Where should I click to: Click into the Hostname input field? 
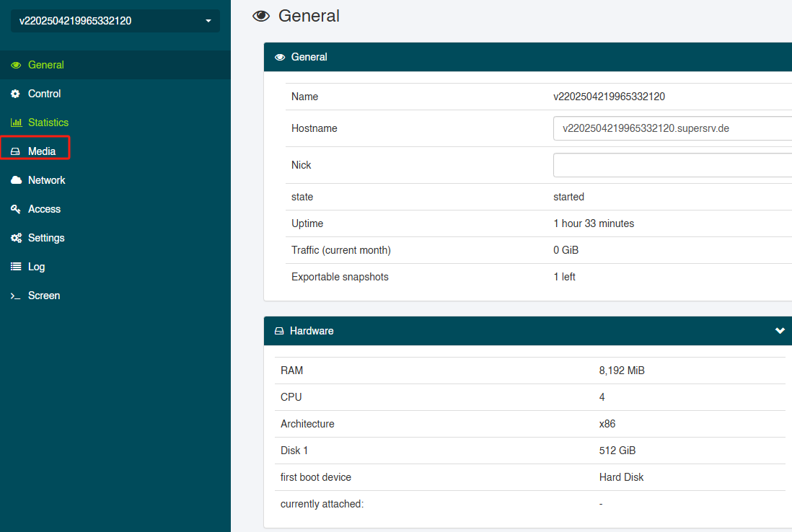(672, 128)
